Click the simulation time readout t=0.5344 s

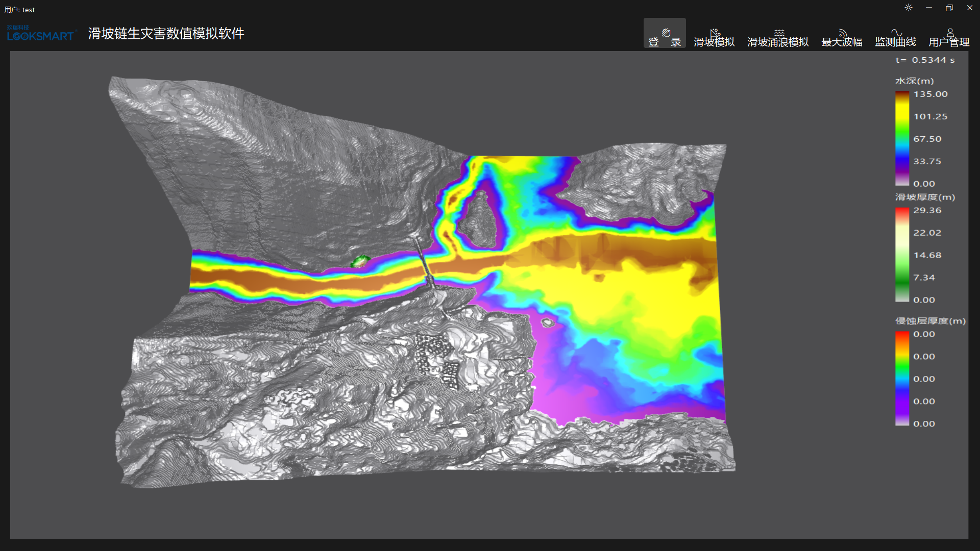[925, 60]
